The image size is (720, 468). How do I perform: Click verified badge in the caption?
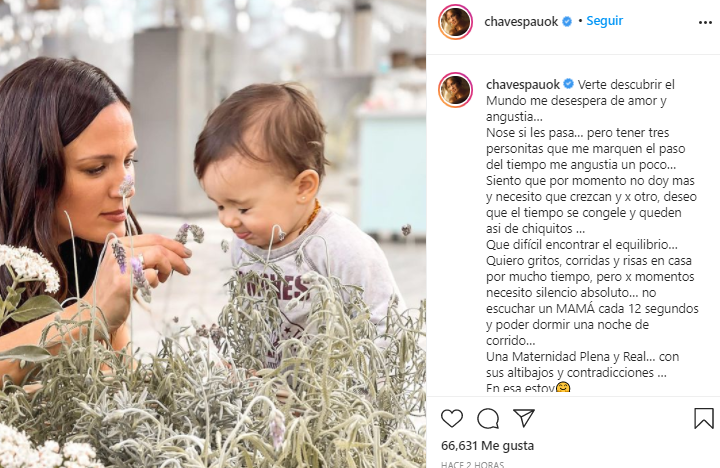click(x=568, y=84)
